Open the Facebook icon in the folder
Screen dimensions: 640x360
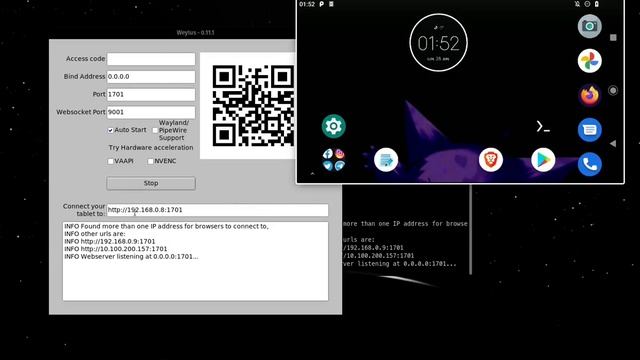[328, 154]
